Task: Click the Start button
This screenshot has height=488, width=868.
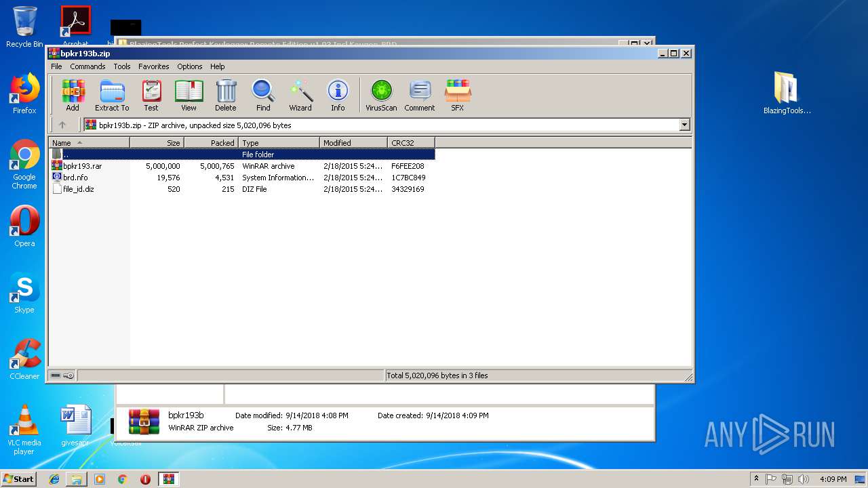Action: click(18, 479)
